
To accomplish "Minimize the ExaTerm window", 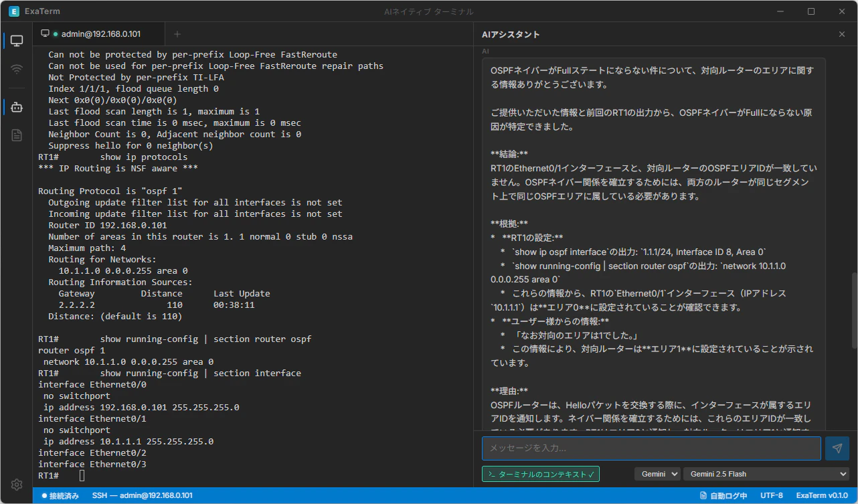I will pyautogui.click(x=780, y=11).
